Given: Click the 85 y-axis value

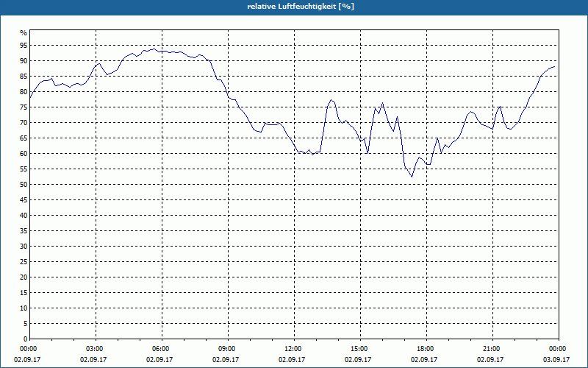Looking at the screenshot, I should 24,77.
